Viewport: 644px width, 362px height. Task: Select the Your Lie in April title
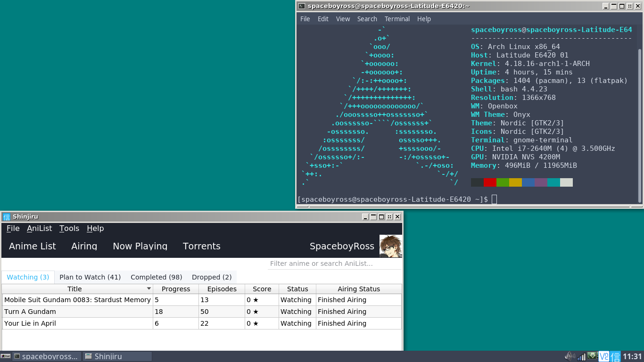[30, 323]
